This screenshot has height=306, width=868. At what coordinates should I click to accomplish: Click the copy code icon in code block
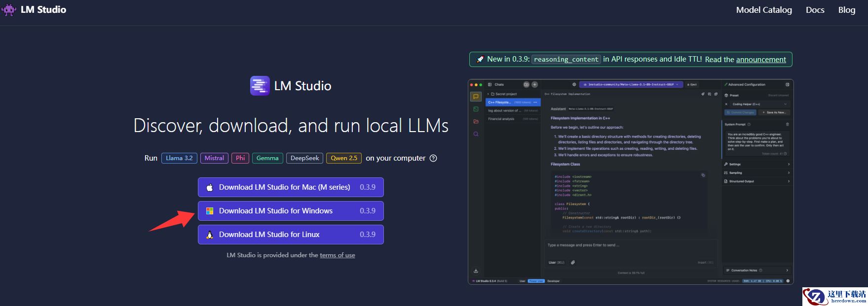click(703, 175)
